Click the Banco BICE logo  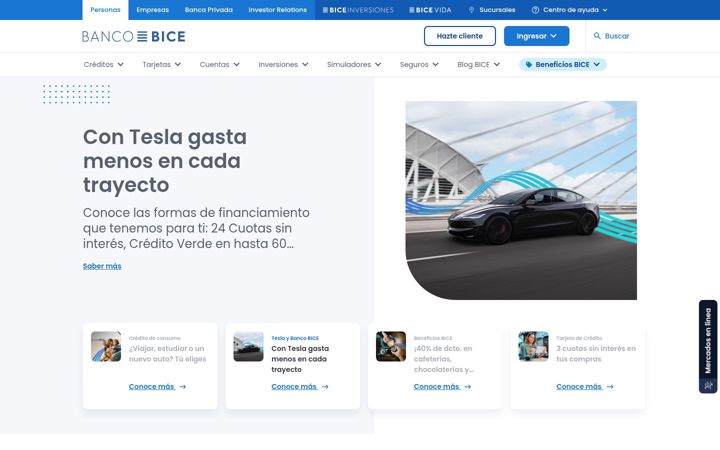point(134,36)
